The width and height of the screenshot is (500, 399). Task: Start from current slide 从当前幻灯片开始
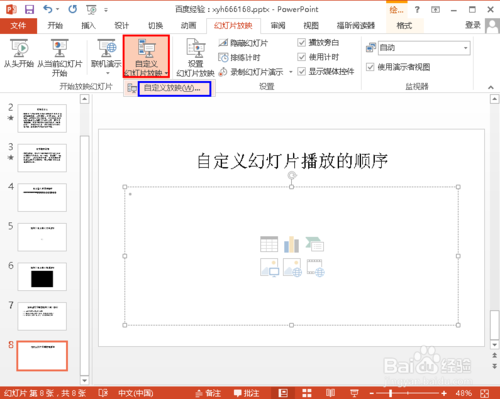tap(59, 57)
